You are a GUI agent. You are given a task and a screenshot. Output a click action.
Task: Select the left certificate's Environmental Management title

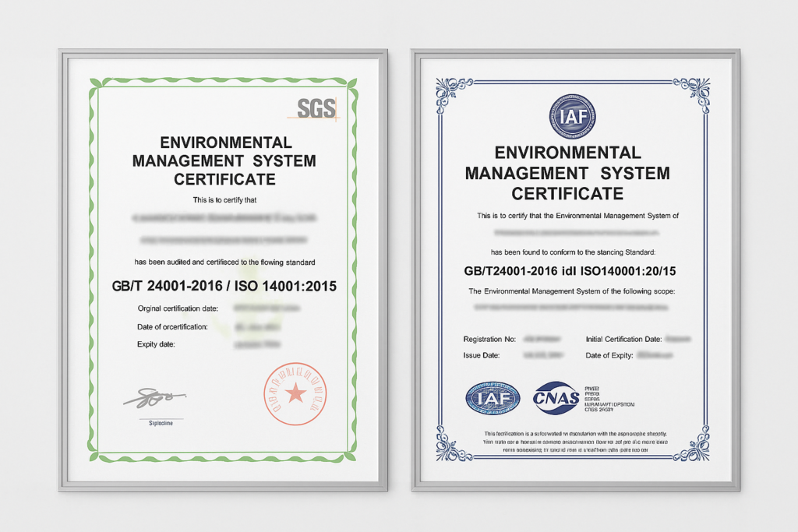[x=224, y=161]
